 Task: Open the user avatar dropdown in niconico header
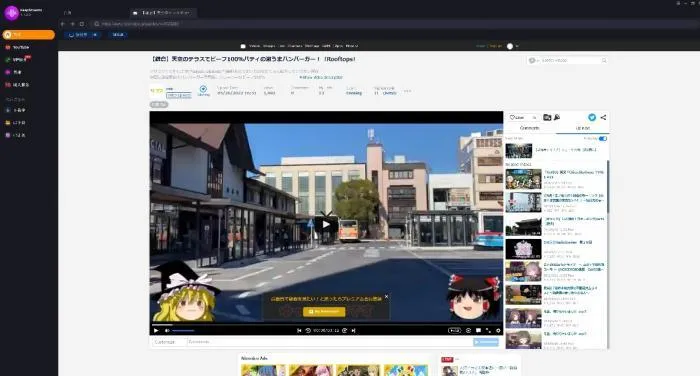coord(512,46)
